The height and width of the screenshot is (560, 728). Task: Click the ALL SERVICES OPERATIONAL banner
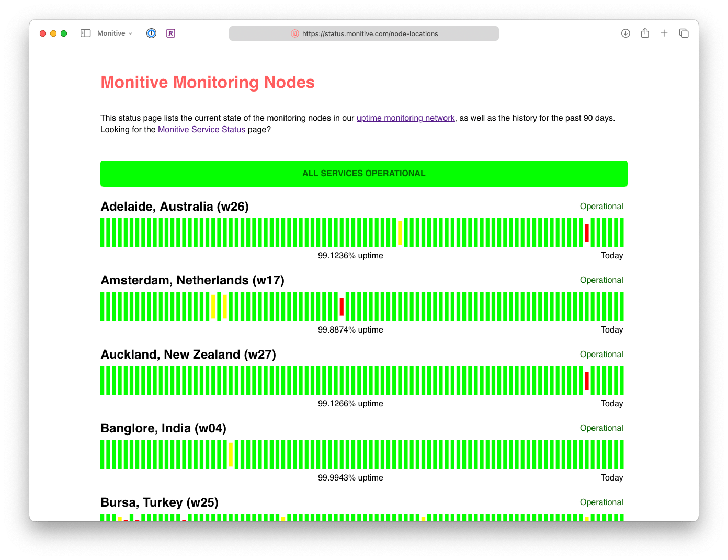(x=364, y=173)
